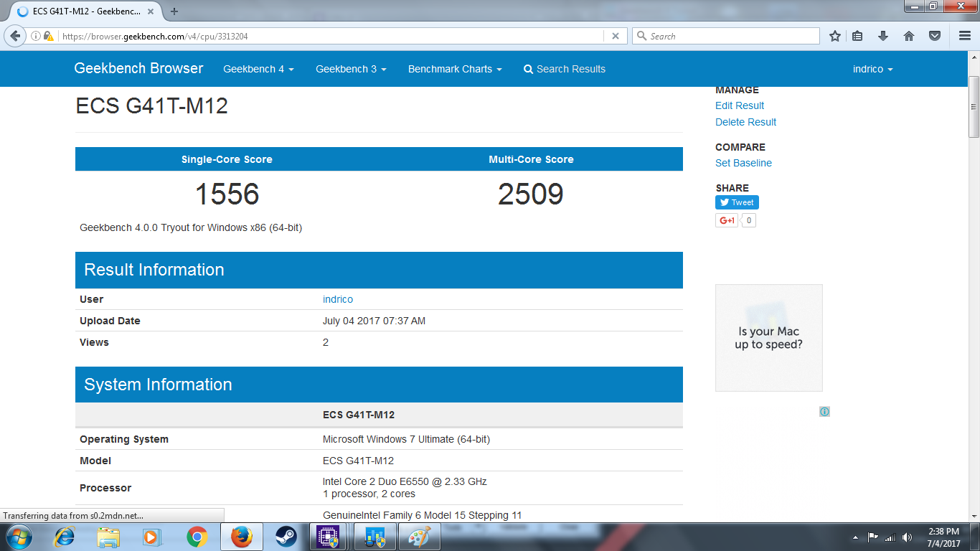
Task: Click Delete Result link
Action: 745,122
